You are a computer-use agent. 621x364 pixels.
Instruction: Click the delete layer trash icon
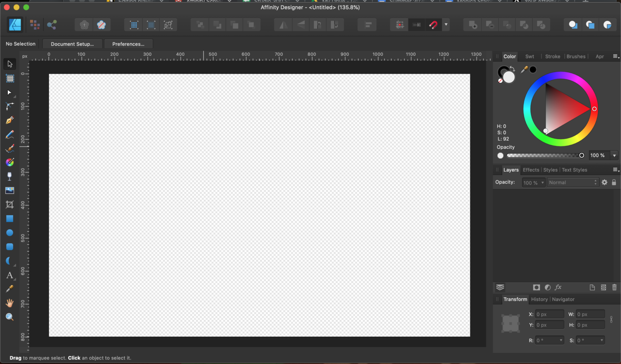(614, 287)
